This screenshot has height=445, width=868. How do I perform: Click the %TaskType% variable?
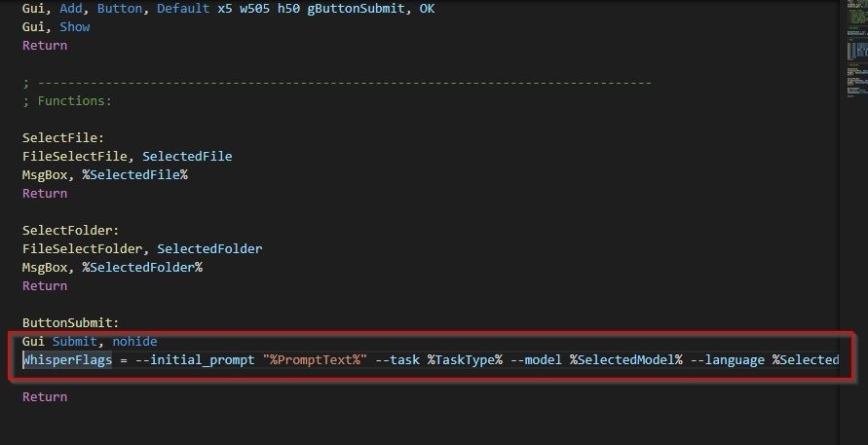(465, 359)
